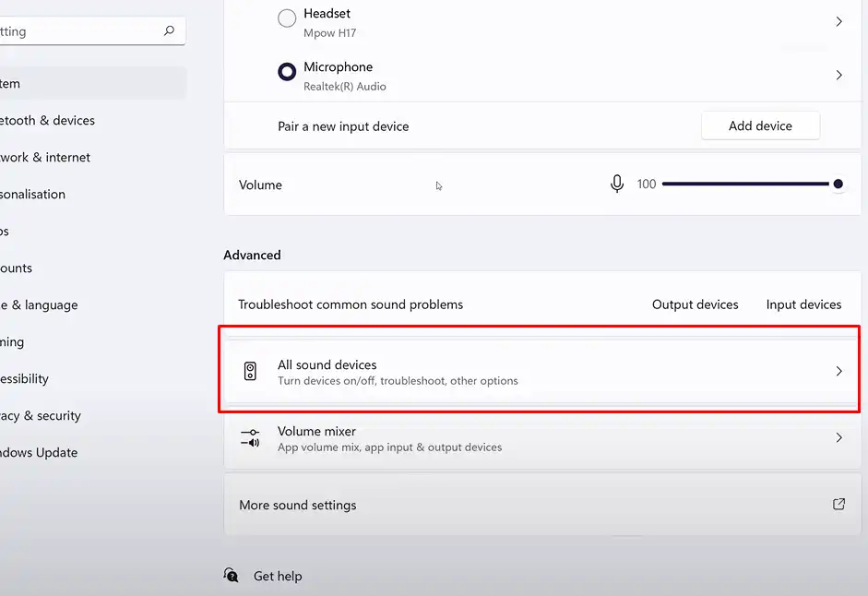The height and width of the screenshot is (596, 868).
Task: Open All sound devices chevron arrow
Action: click(x=838, y=372)
